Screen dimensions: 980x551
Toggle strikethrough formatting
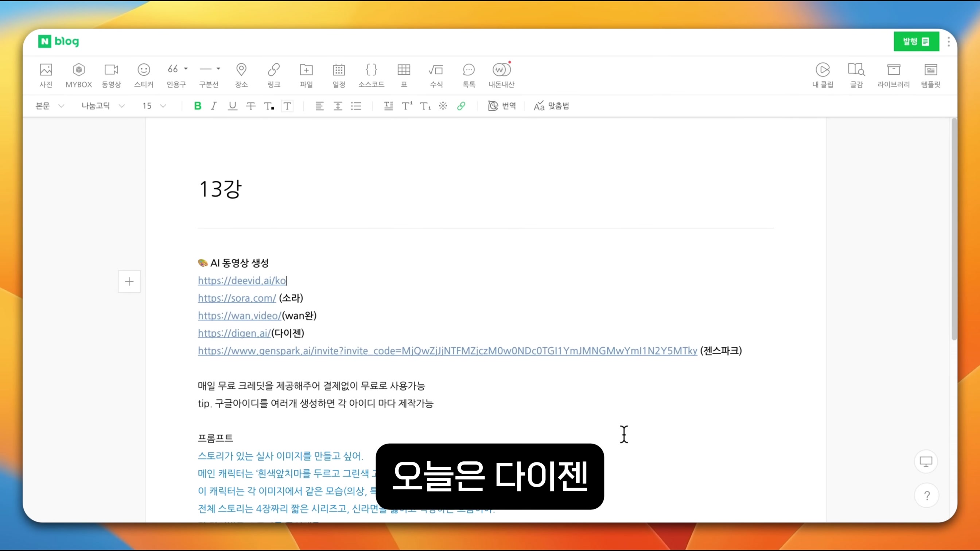click(251, 106)
